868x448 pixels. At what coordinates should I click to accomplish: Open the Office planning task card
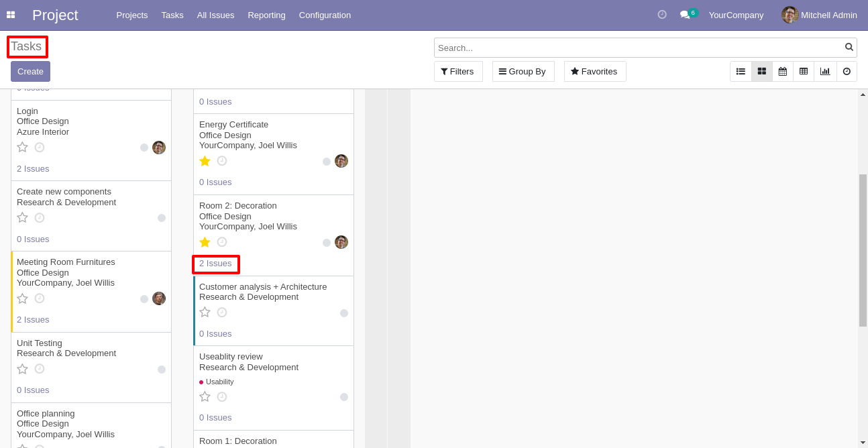pyautogui.click(x=91, y=425)
